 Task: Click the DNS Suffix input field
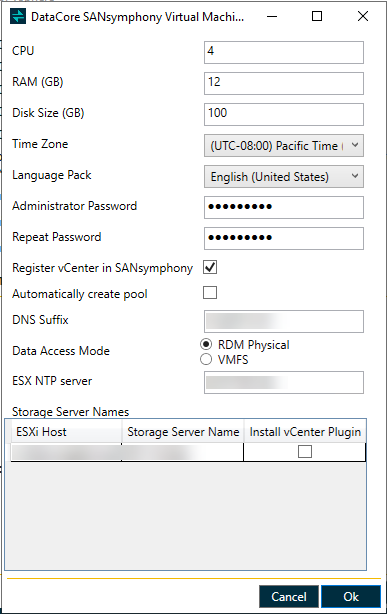tap(284, 321)
